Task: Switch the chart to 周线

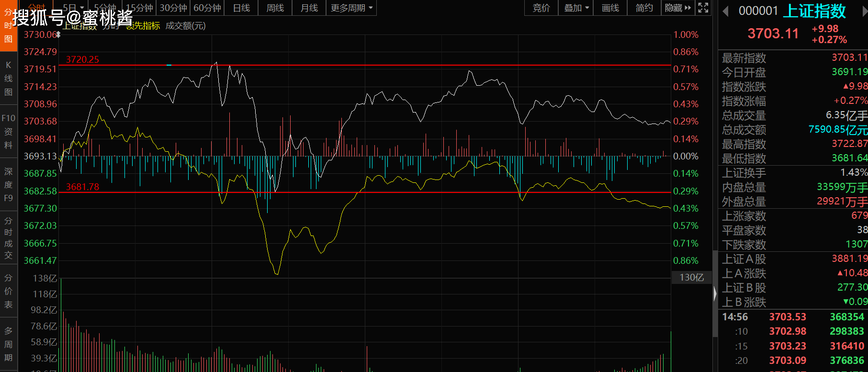Action: (275, 8)
